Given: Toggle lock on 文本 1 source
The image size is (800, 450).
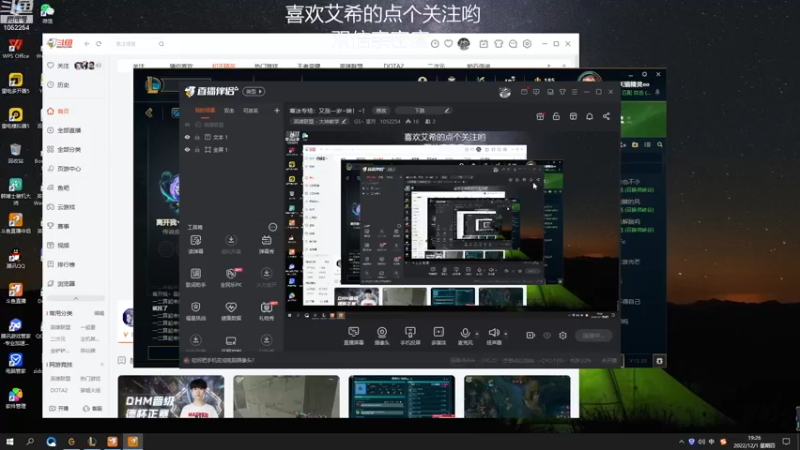Looking at the screenshot, I should point(197,137).
